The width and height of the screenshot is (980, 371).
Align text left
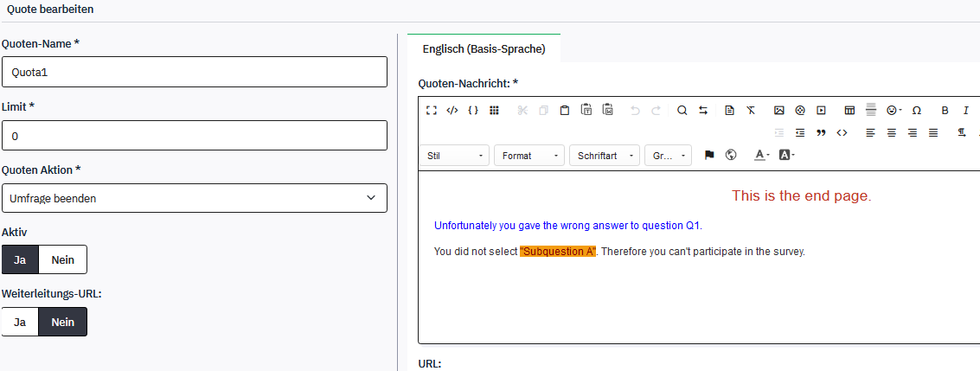pyautogui.click(x=871, y=132)
